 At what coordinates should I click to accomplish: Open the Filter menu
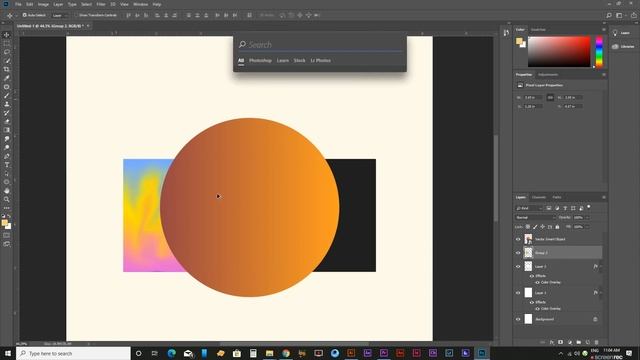(x=101, y=4)
